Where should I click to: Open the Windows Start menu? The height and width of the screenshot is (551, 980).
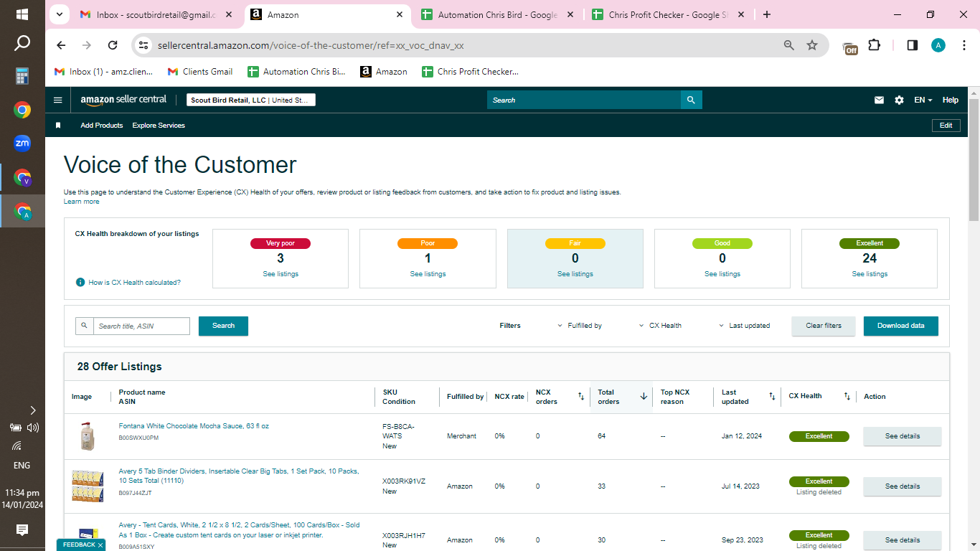[22, 14]
